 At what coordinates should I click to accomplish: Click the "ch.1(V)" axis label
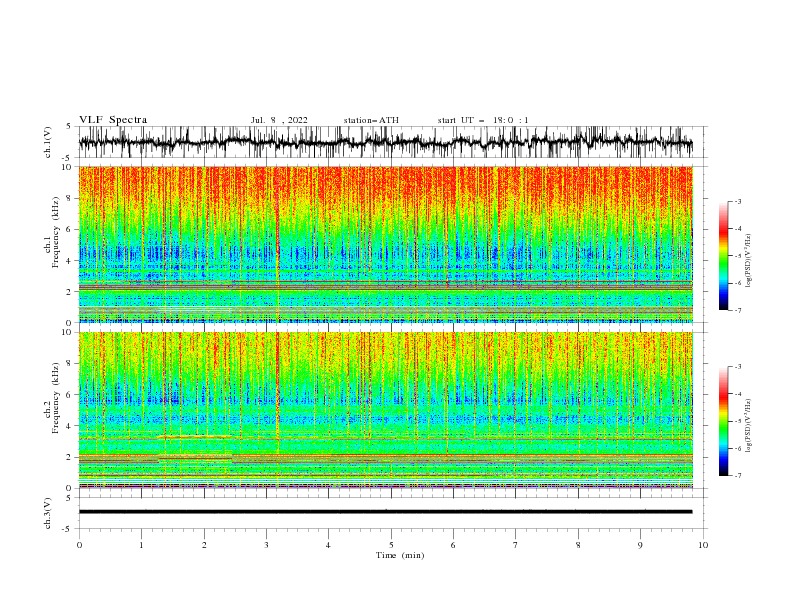point(48,142)
